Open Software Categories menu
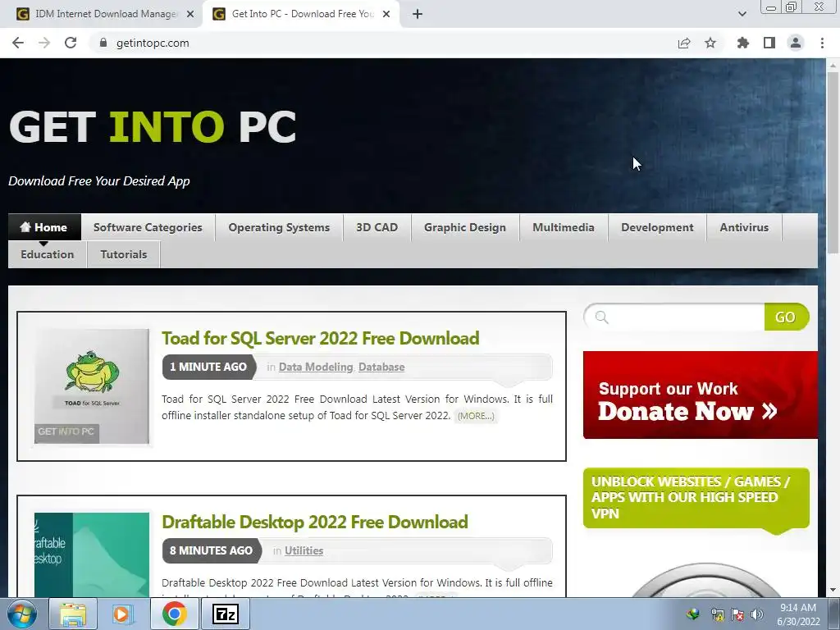The width and height of the screenshot is (840, 630). [148, 227]
